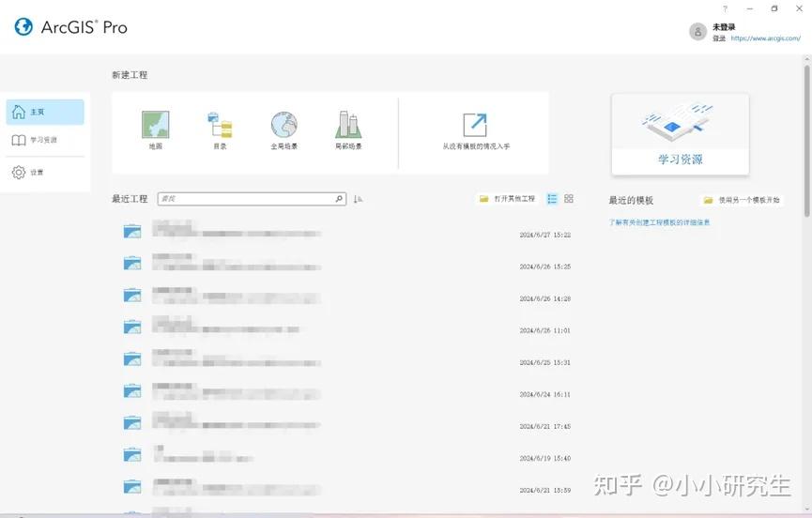Image resolution: width=812 pixels, height=518 pixels.
Task: Create a new Catalog (目录) project
Action: (x=220, y=129)
